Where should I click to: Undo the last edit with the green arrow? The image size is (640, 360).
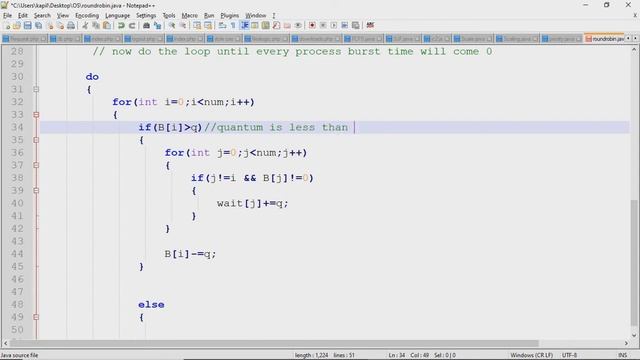click(121, 25)
